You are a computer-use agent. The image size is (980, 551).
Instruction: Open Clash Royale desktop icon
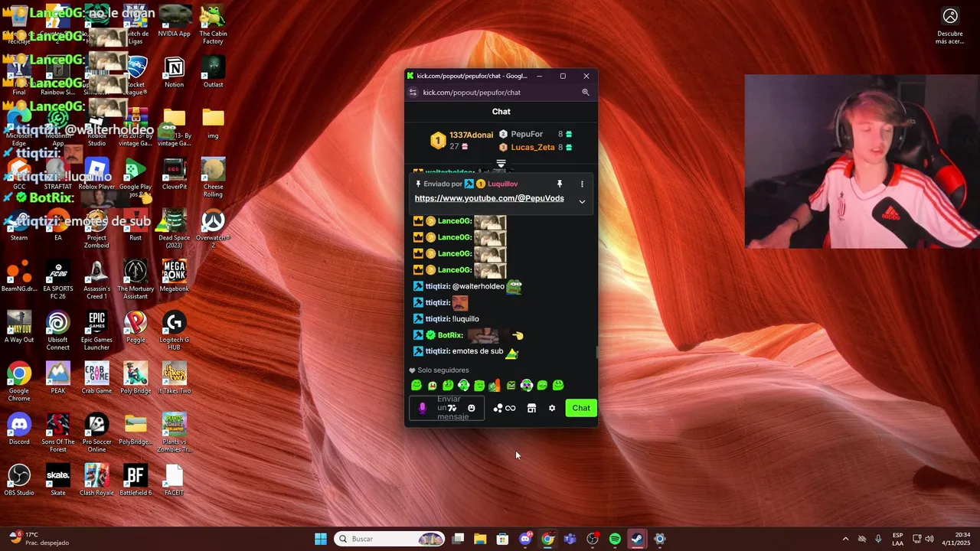pos(96,481)
